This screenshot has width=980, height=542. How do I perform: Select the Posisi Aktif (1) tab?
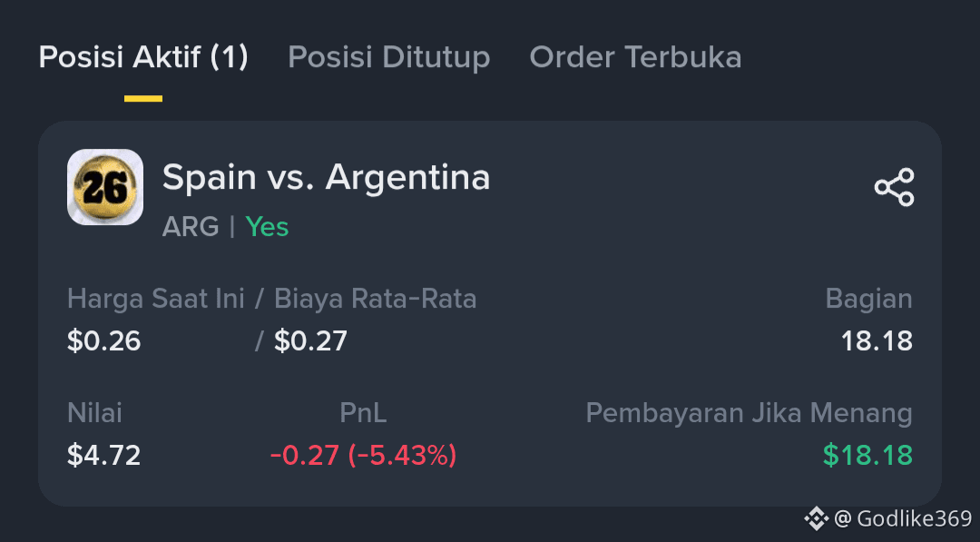tap(143, 57)
